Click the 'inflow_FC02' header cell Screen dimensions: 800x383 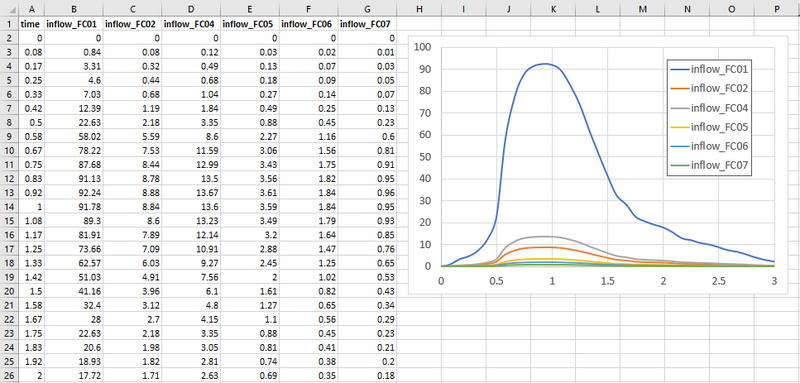[x=133, y=24]
